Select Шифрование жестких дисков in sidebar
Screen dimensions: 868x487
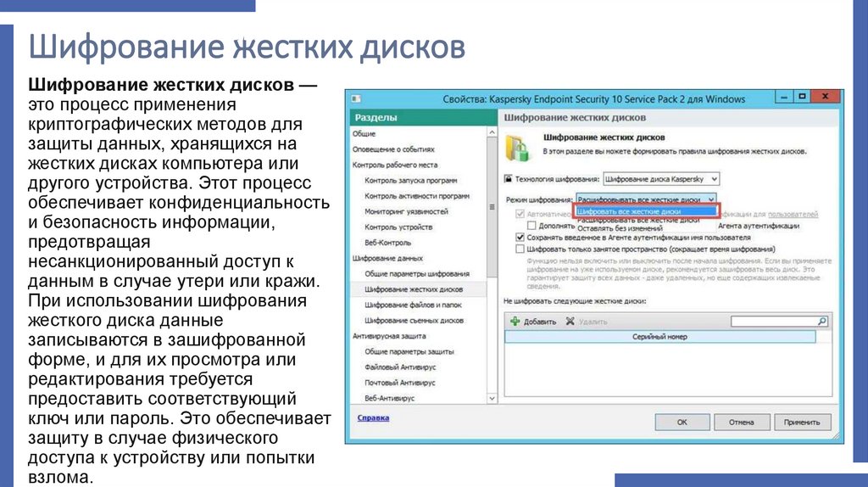414,289
